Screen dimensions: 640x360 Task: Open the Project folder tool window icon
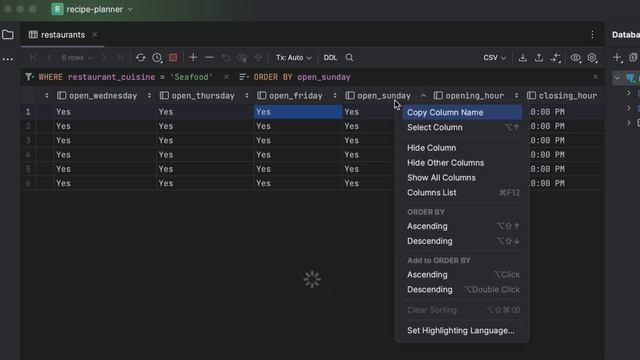[x=8, y=35]
